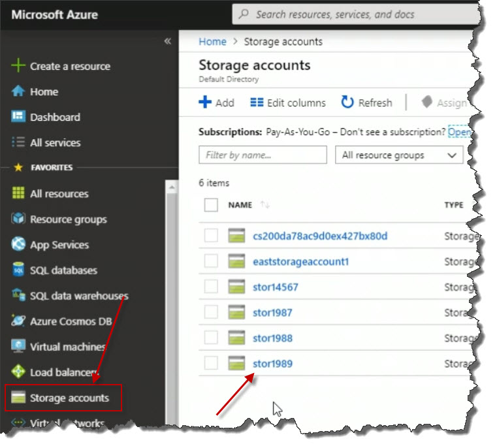Image resolution: width=497 pixels, height=448 pixels.
Task: Select the stor1987 row checkbox
Action: (211, 312)
